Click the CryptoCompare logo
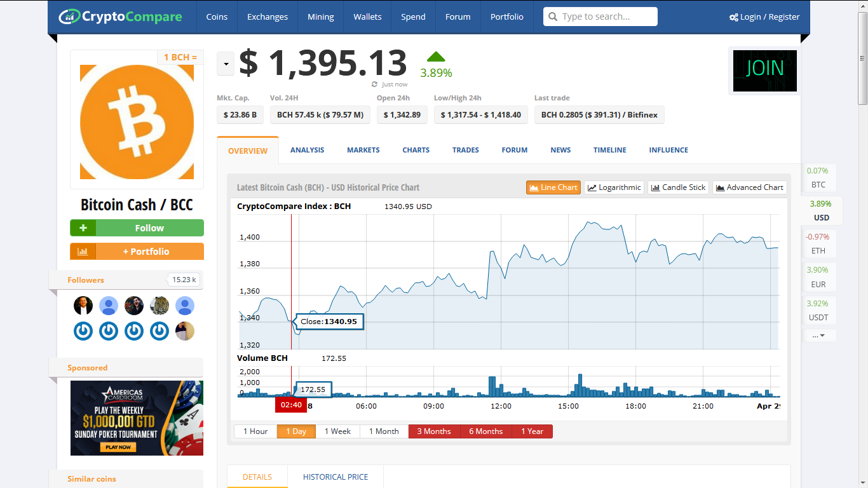868x488 pixels. 120,17
